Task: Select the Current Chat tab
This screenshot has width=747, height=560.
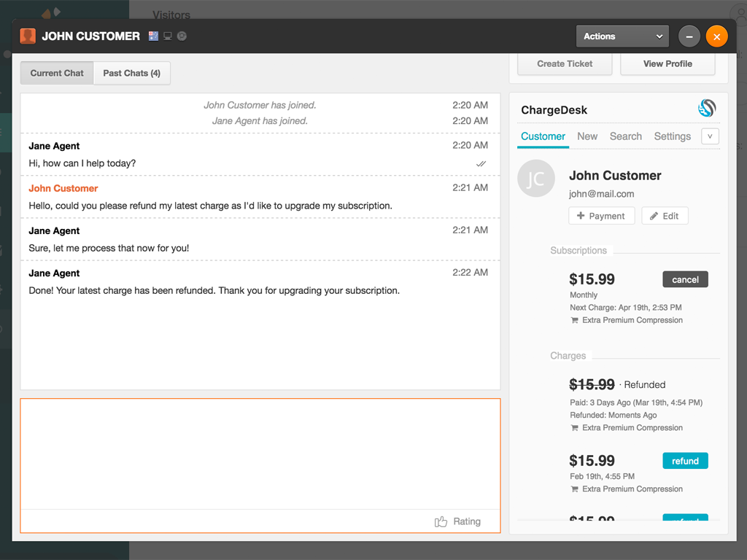Action: point(57,73)
